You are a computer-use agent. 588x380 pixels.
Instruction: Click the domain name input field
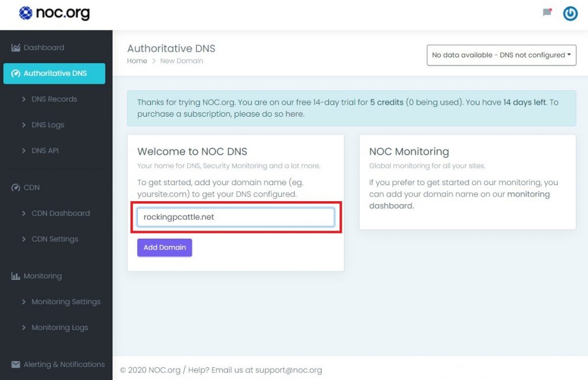point(235,217)
